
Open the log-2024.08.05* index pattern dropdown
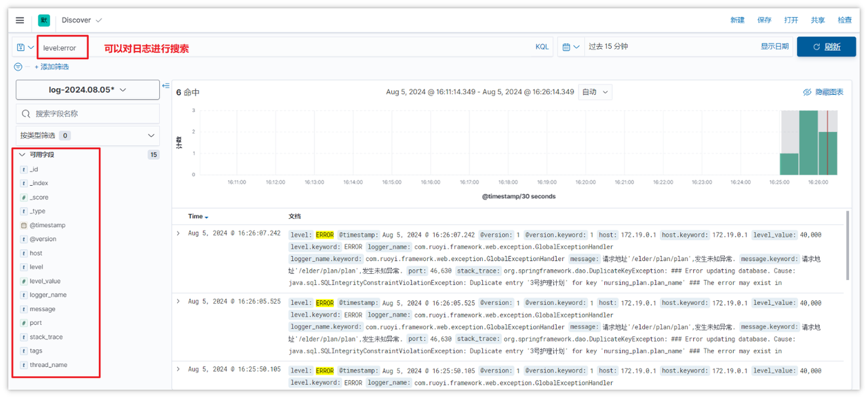tap(87, 89)
